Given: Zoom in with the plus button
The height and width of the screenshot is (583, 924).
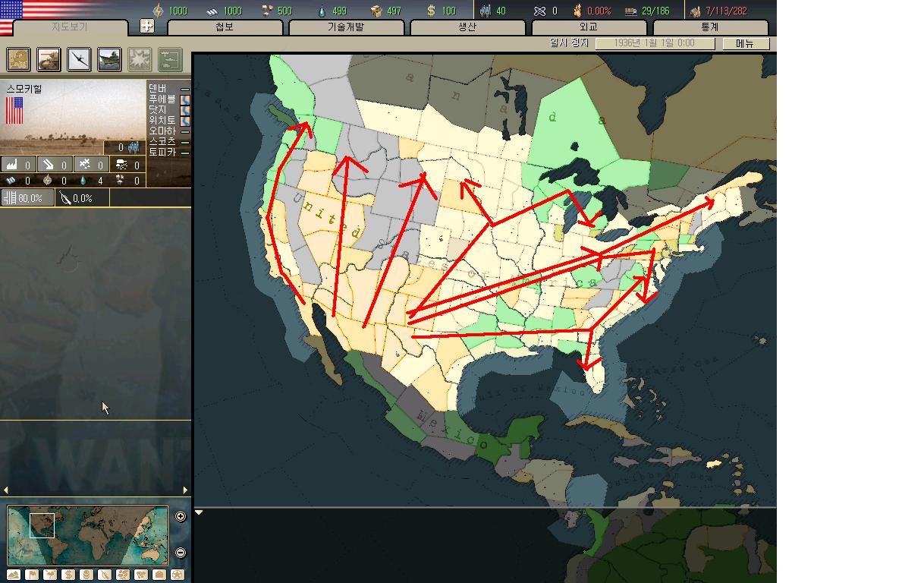Looking at the screenshot, I should click(181, 517).
